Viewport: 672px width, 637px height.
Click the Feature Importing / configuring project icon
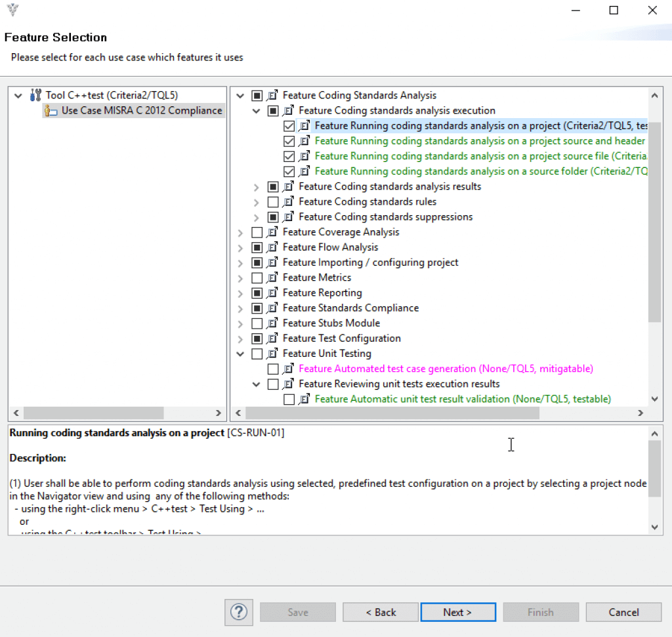(272, 262)
